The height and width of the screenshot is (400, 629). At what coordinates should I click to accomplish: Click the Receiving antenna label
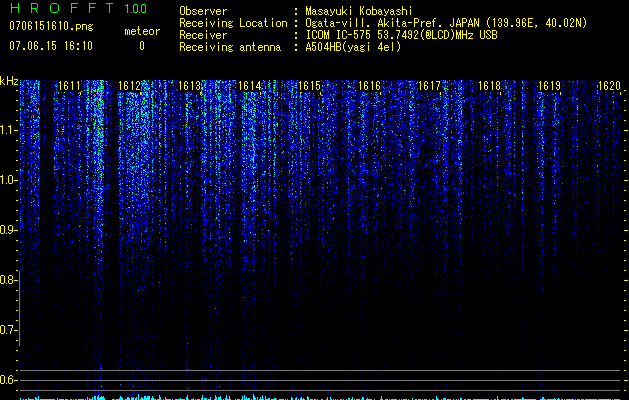tap(230, 47)
